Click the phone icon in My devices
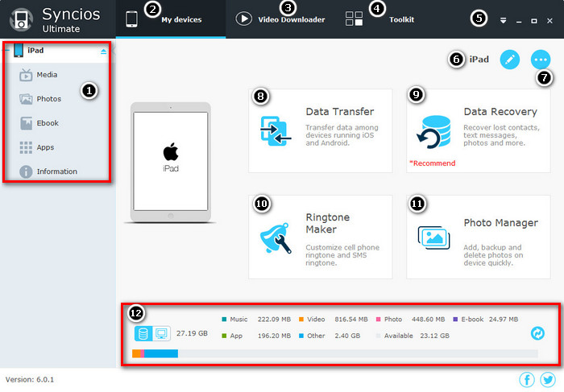The width and height of the screenshot is (564, 392). click(131, 19)
